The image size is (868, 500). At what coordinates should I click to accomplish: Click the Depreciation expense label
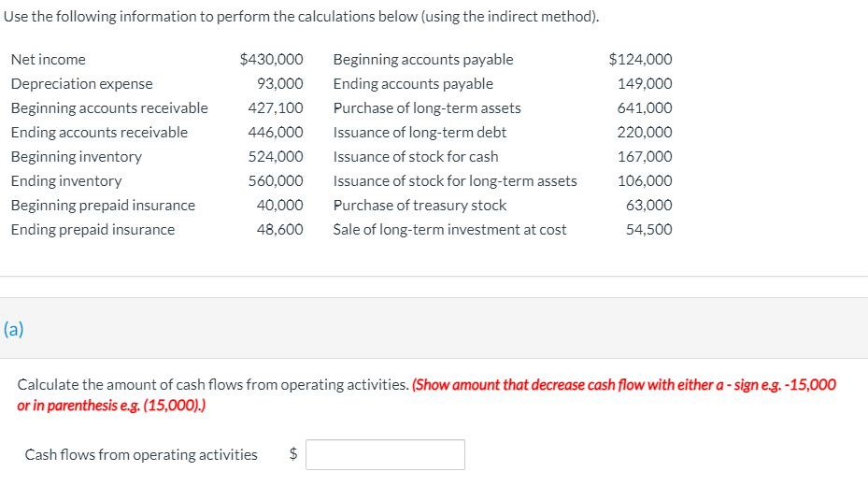82,83
